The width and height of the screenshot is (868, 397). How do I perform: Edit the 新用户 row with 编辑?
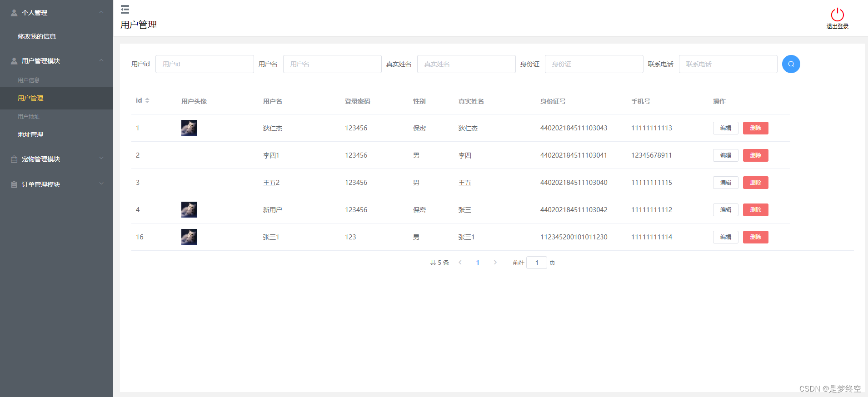coord(725,210)
